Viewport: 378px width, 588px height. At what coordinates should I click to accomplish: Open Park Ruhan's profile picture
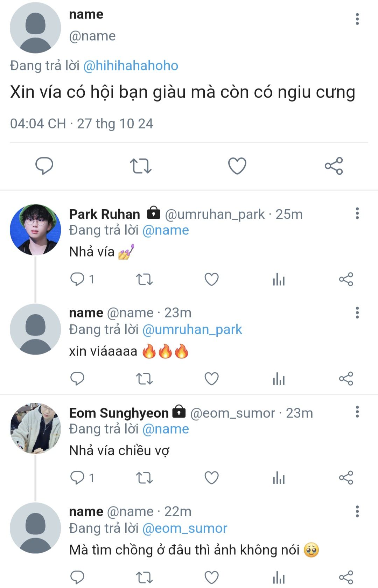click(35, 230)
